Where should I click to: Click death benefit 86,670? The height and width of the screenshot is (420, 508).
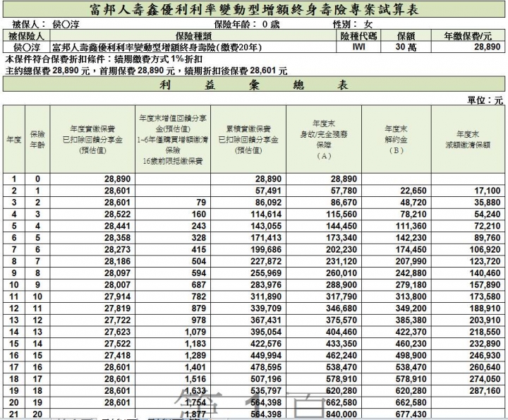[x=344, y=203]
